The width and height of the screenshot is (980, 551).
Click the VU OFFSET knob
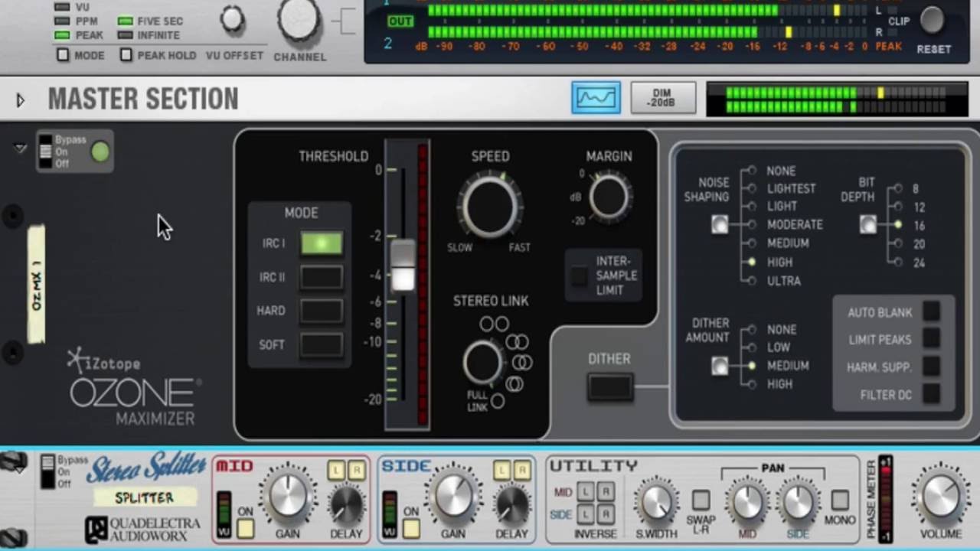click(233, 20)
